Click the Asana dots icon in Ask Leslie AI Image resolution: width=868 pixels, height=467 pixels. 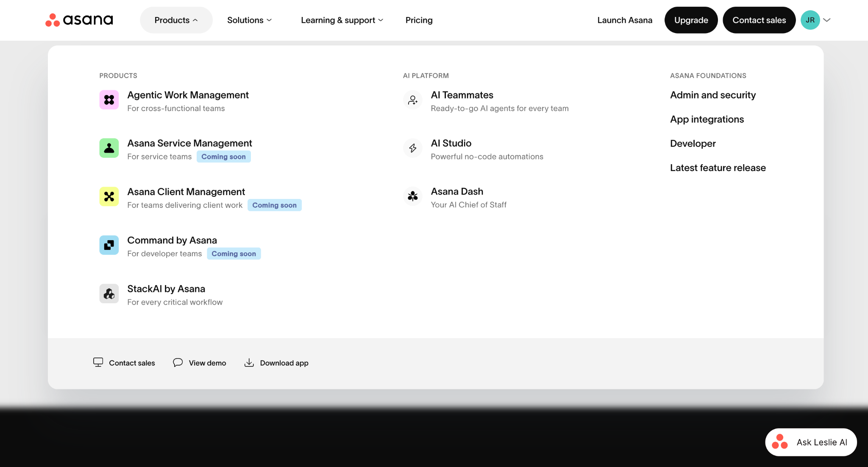780,442
